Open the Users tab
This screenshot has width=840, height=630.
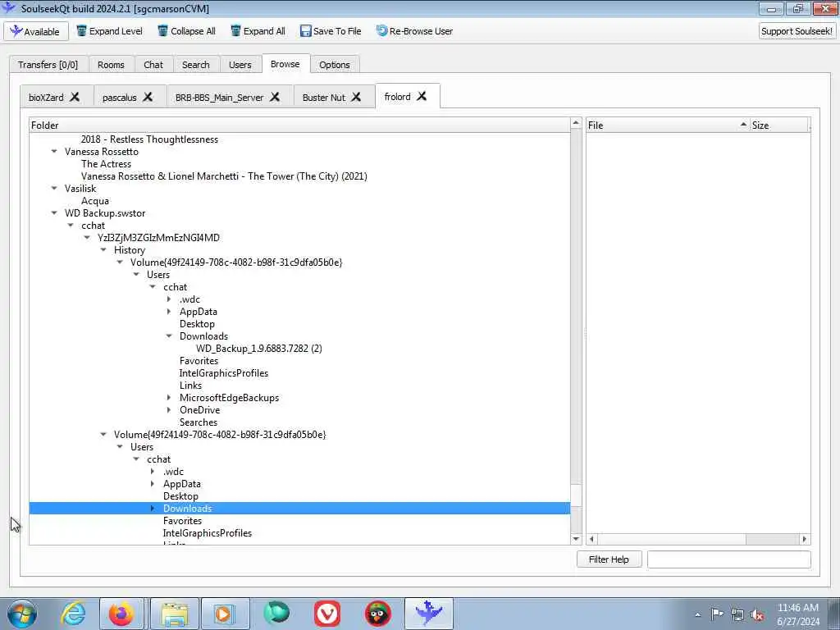click(240, 65)
